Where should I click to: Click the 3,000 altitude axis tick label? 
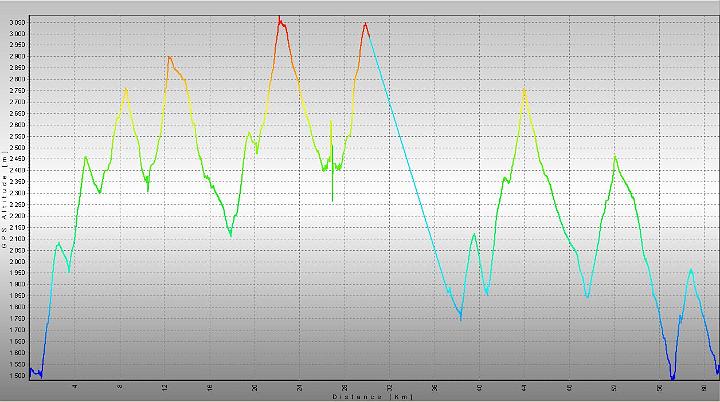tap(17, 35)
